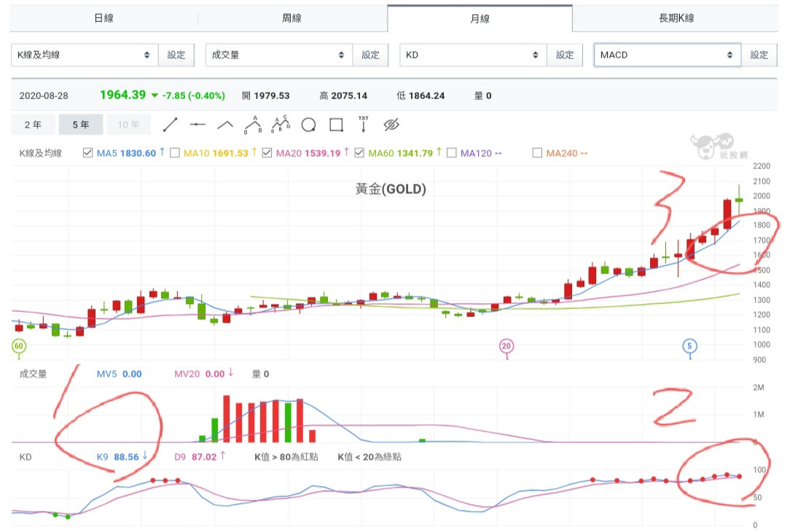Screen dimensions: 787x532
Task: Select the 0AB wave drawing tool
Action: tap(253, 125)
